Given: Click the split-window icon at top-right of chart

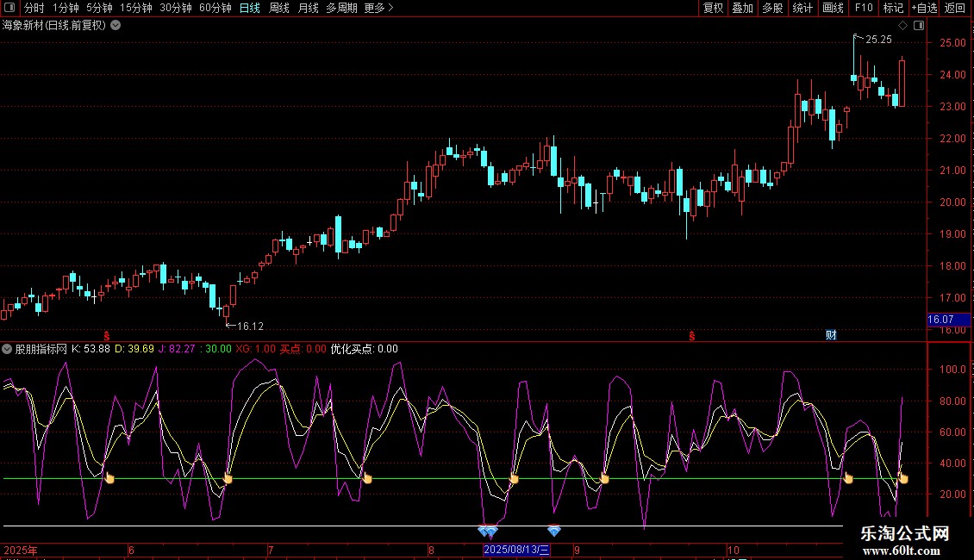Looking at the screenshot, I should (x=919, y=25).
